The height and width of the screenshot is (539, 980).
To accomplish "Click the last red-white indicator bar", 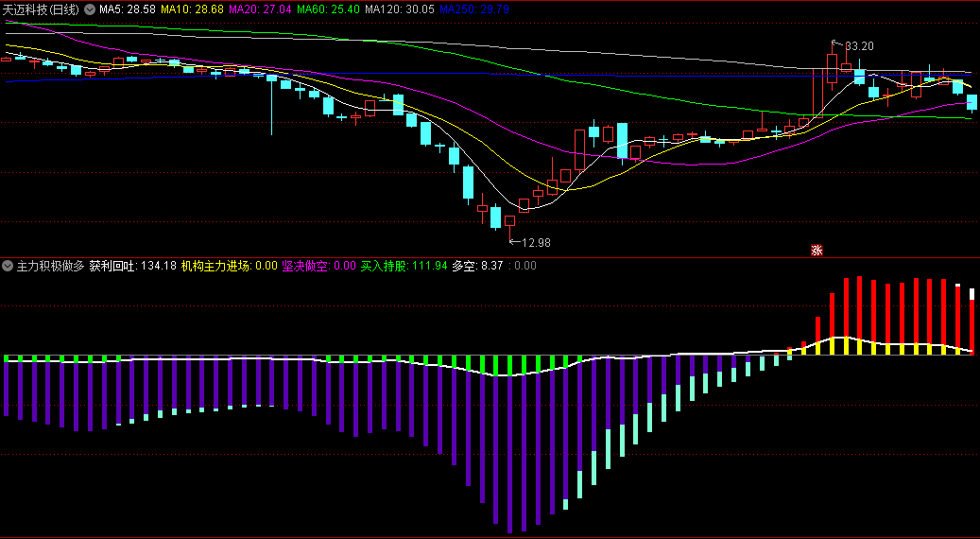I will [x=971, y=321].
